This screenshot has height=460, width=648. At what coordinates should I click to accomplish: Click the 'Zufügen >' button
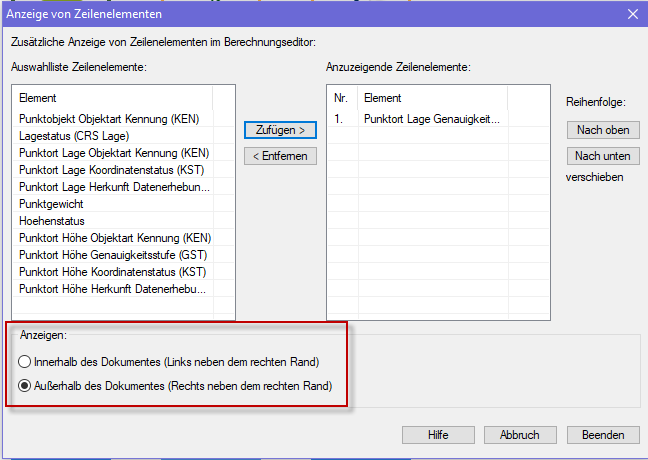pos(280,130)
